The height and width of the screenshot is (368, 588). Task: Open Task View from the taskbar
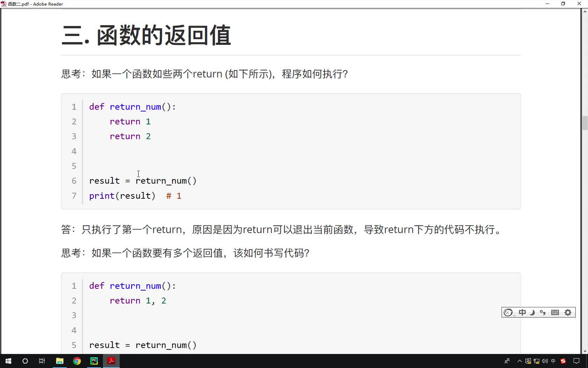(42, 361)
